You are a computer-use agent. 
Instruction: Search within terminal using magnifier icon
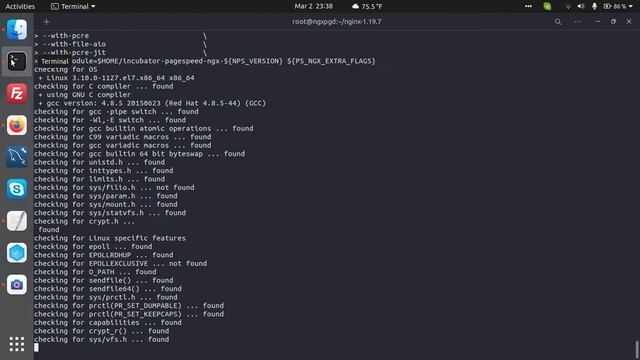pos(558,22)
